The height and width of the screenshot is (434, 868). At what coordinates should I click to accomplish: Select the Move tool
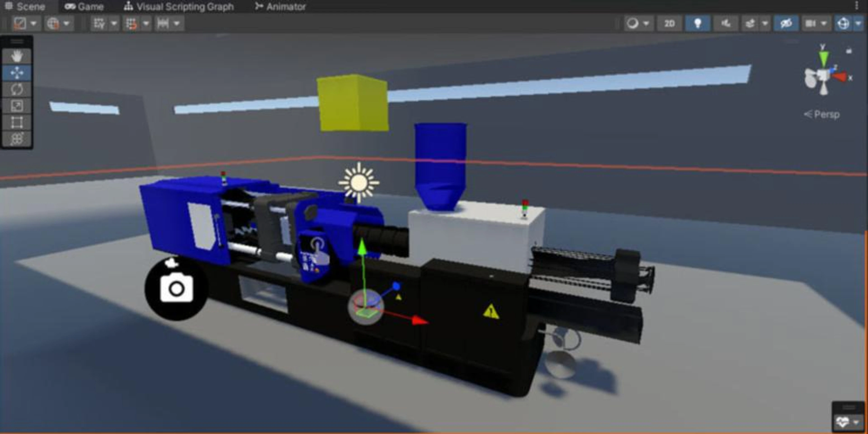pos(17,72)
